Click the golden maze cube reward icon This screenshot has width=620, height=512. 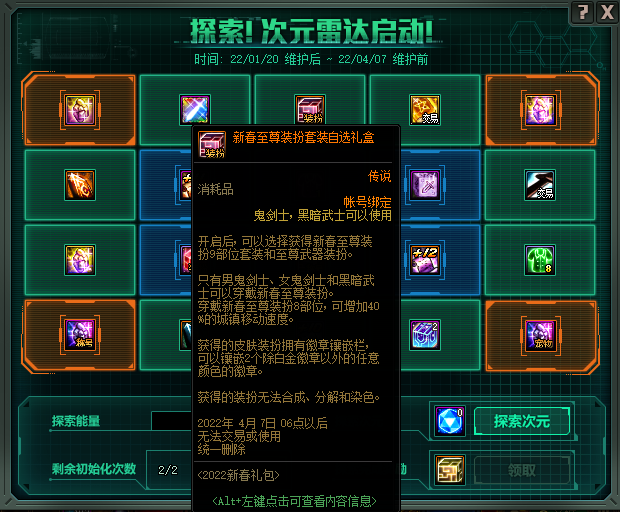[450, 470]
